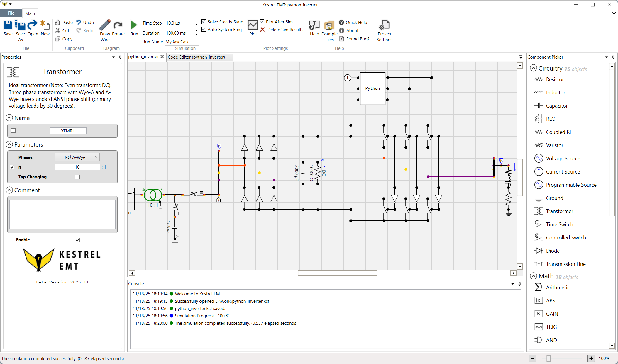Increase the Time Step spinner
Screen dimensions: 618x364
196,21
